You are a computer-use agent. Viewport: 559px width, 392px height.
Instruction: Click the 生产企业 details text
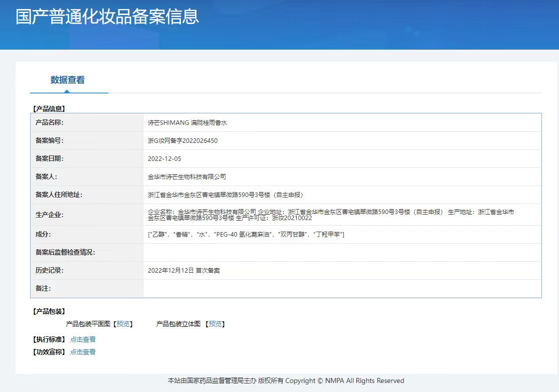tap(331, 215)
